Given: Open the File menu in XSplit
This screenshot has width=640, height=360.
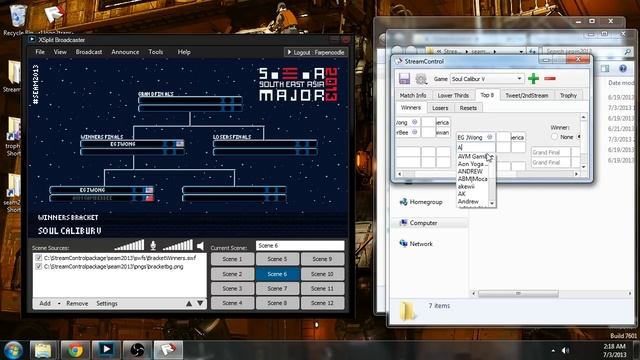Looking at the screenshot, I should tap(40, 52).
